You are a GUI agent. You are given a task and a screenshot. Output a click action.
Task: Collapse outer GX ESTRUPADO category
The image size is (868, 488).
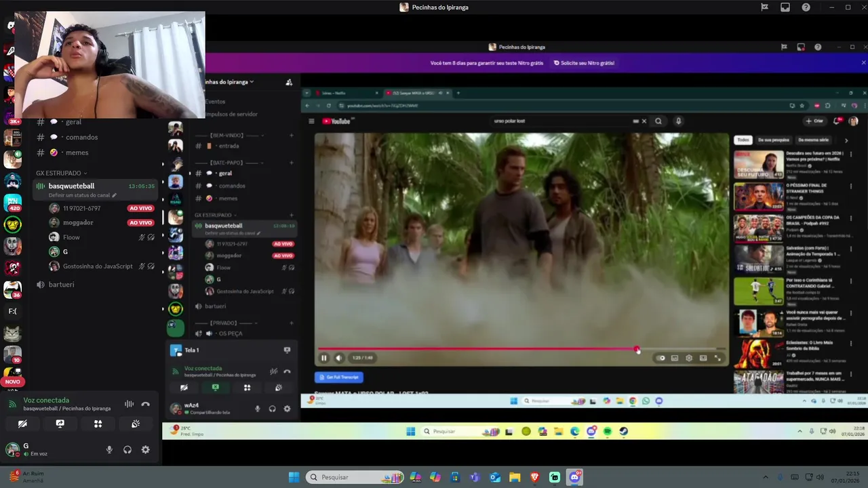pyautogui.click(x=61, y=173)
